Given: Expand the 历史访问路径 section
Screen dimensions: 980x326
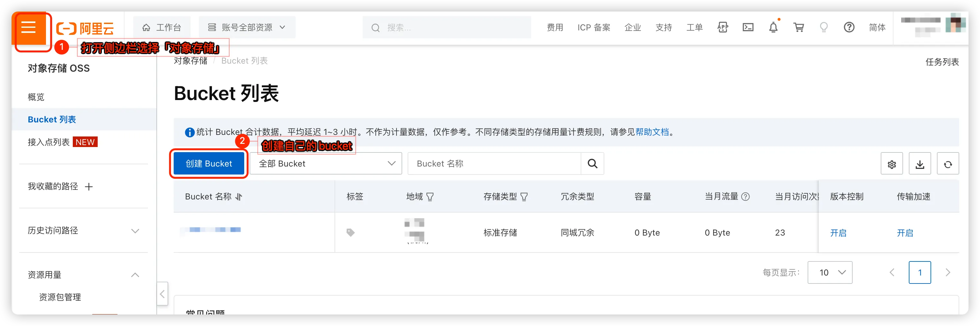Looking at the screenshot, I should 135,231.
